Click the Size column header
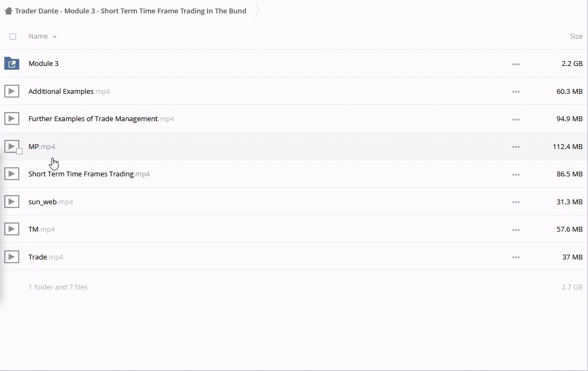Screen dimensions: 588x371 pos(576,36)
